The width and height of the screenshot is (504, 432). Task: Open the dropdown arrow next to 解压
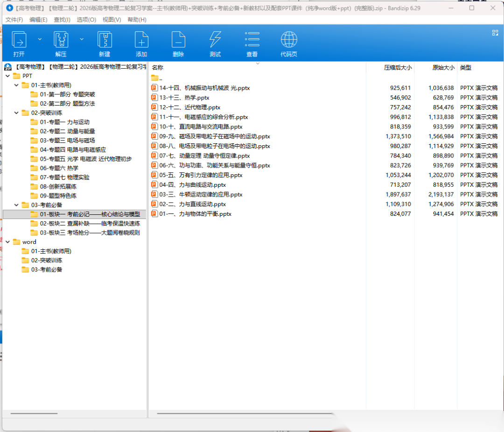[82, 39]
